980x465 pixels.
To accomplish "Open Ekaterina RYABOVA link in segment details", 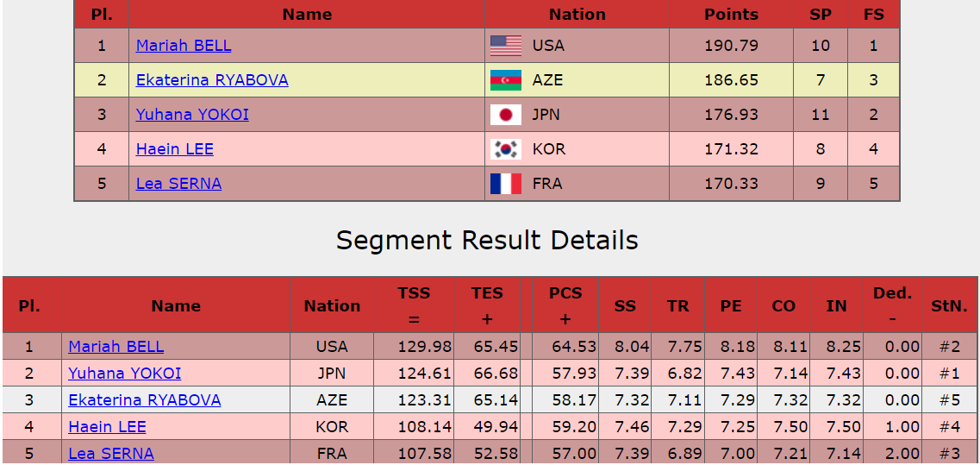I will point(145,400).
